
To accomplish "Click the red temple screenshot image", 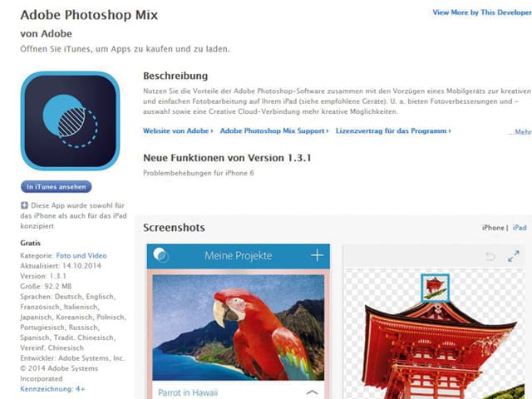I will point(434,334).
